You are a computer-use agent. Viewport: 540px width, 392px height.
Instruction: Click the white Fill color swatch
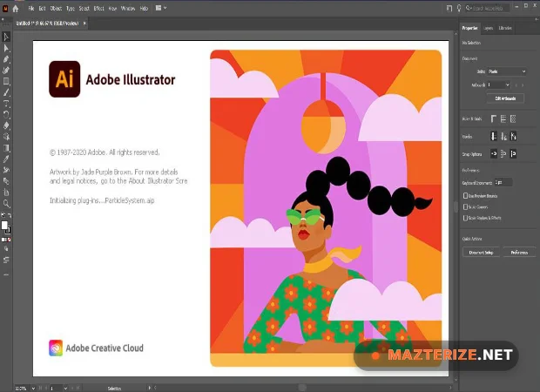pyautogui.click(x=4, y=226)
